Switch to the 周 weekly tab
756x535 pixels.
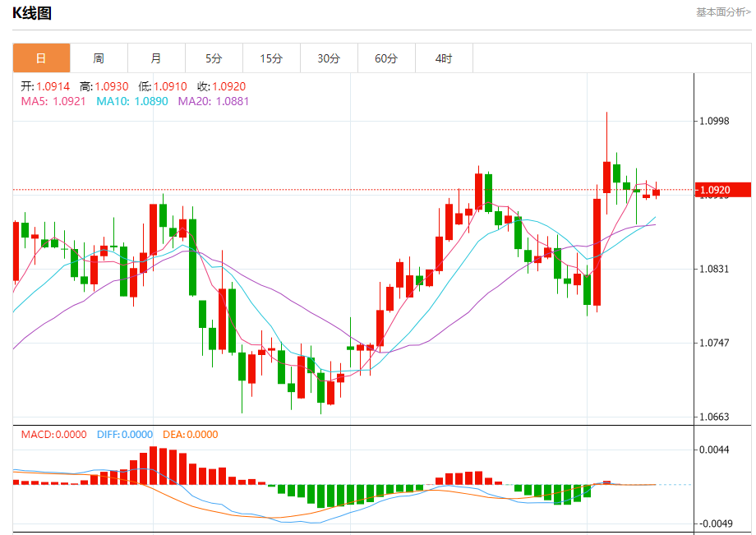[x=99, y=58]
